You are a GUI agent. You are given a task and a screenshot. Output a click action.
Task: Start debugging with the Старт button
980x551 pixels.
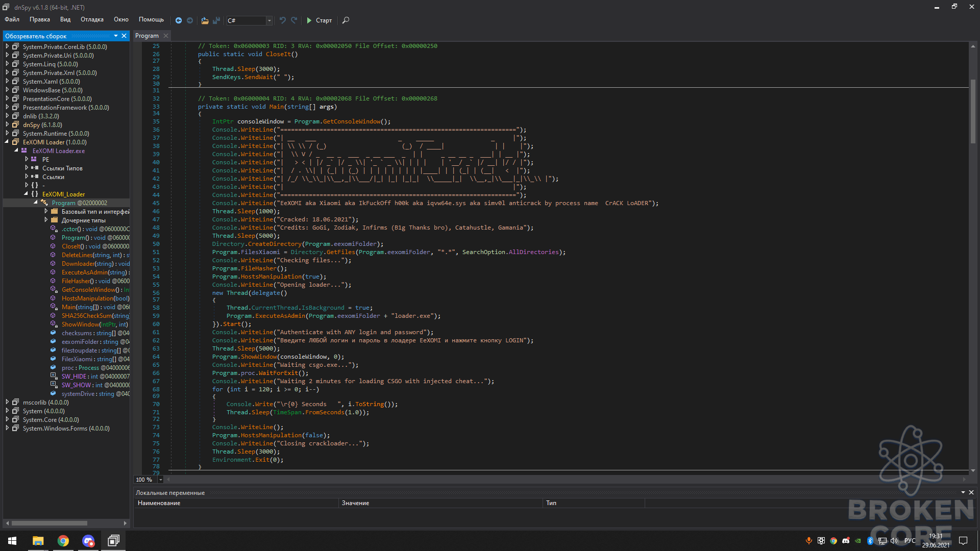(x=319, y=20)
